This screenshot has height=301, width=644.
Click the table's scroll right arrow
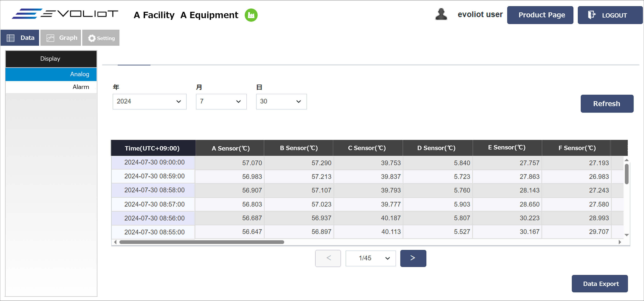point(620,242)
